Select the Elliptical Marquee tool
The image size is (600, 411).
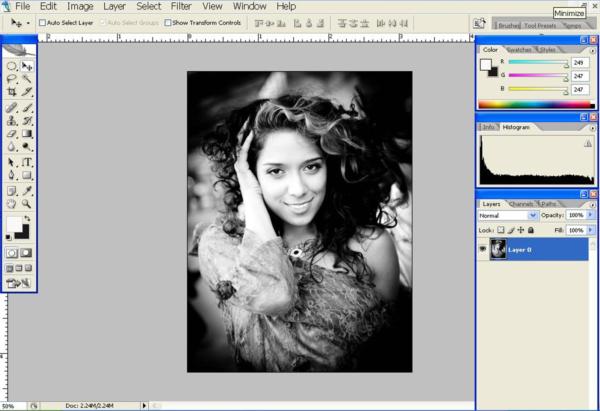coord(11,66)
